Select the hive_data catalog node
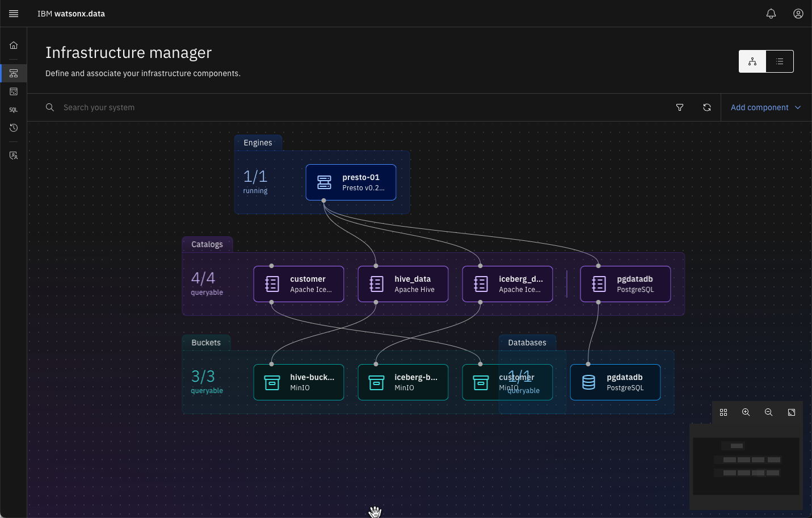812x518 pixels. coord(403,284)
